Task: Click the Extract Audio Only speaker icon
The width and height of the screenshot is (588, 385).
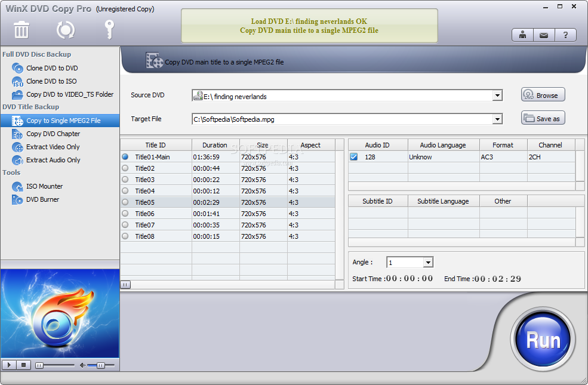Action: click(17, 160)
